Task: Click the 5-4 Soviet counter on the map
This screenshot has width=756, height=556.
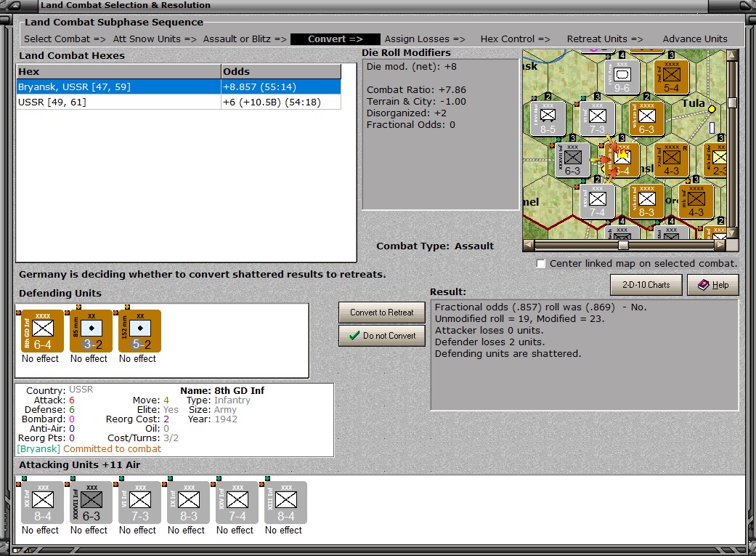Action: click(671, 77)
